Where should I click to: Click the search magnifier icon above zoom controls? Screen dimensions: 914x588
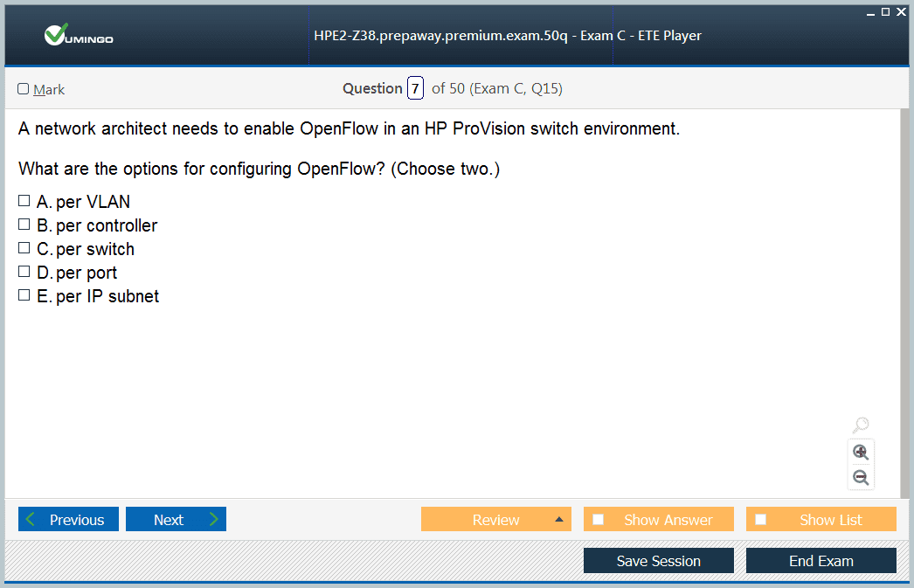pyautogui.click(x=861, y=425)
